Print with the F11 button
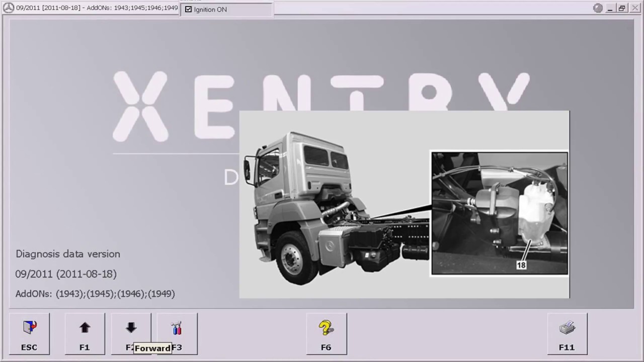Screen dimensions: 644x362 (x=567, y=334)
